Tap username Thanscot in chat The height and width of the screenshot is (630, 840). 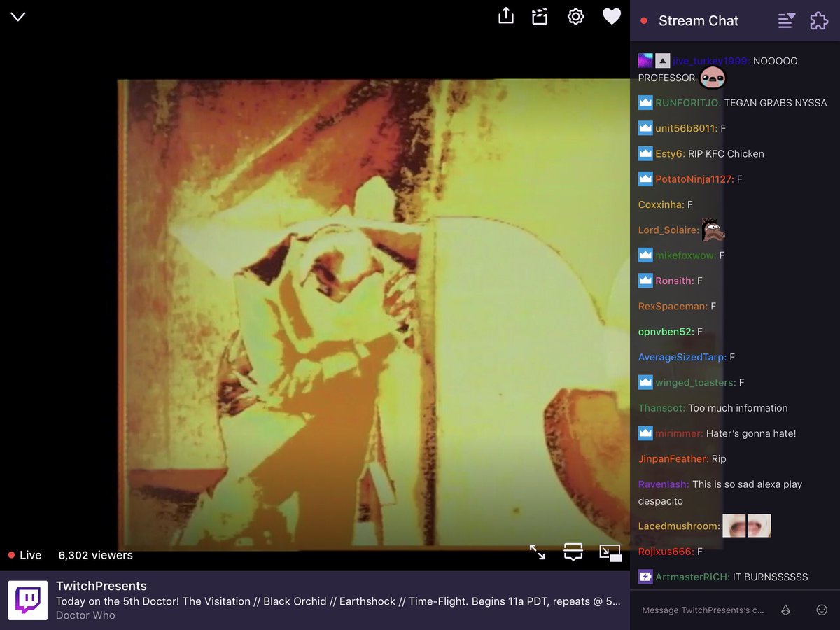pyautogui.click(x=661, y=408)
